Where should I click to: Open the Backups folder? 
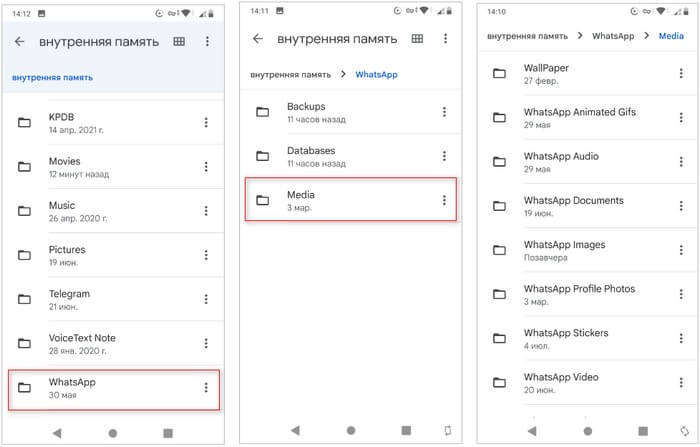coord(350,112)
